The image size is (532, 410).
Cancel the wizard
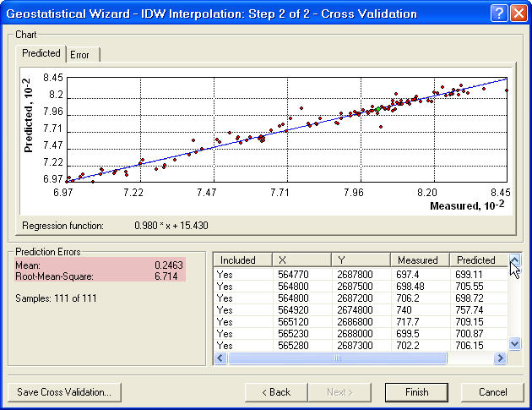pyautogui.click(x=492, y=392)
